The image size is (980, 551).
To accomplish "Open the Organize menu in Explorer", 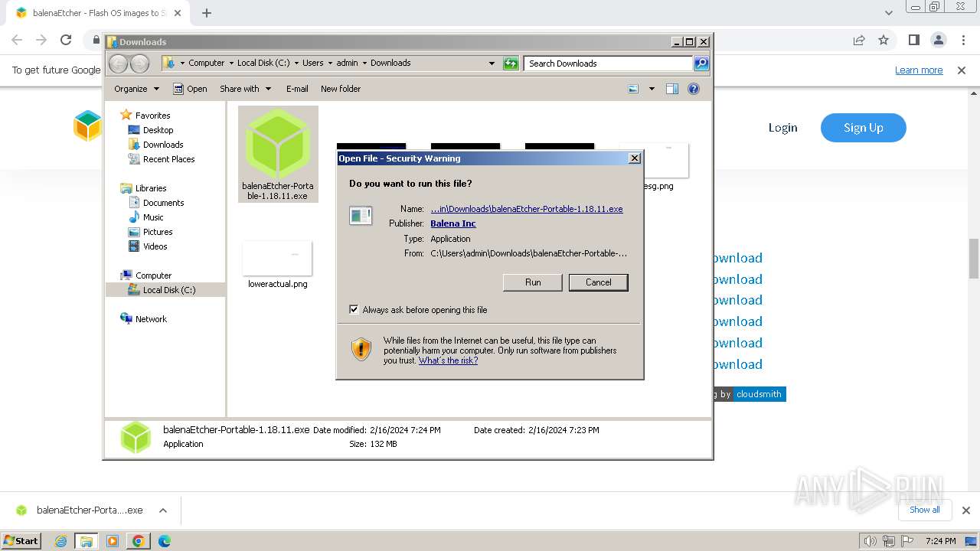I will 136,89.
